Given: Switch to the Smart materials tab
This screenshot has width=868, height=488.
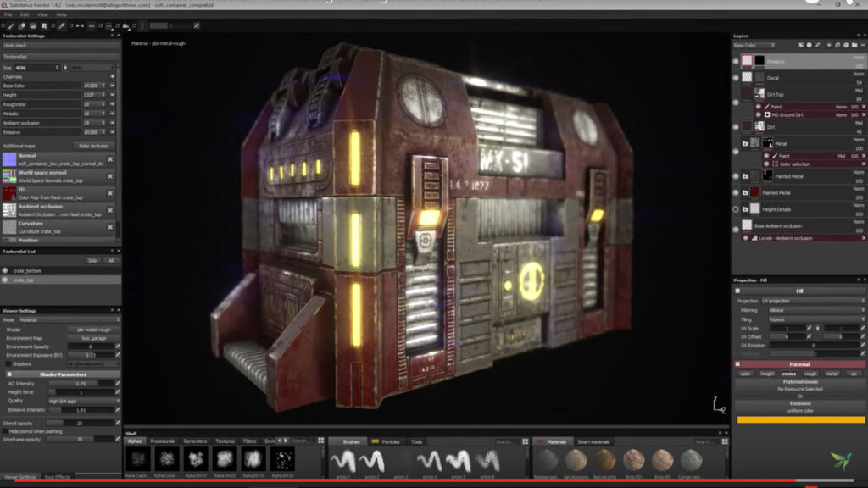Looking at the screenshot, I should coord(593,441).
